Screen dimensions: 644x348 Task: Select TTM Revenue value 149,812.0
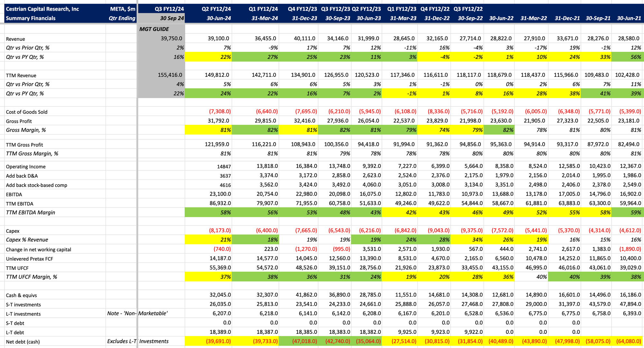(x=217, y=75)
